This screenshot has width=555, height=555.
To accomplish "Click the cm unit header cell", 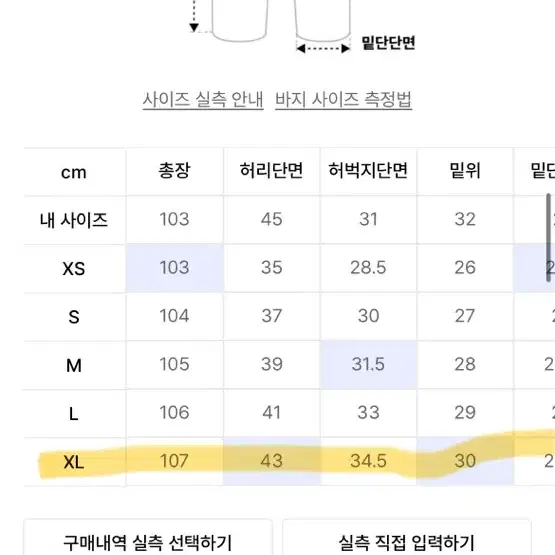I will click(74, 172).
